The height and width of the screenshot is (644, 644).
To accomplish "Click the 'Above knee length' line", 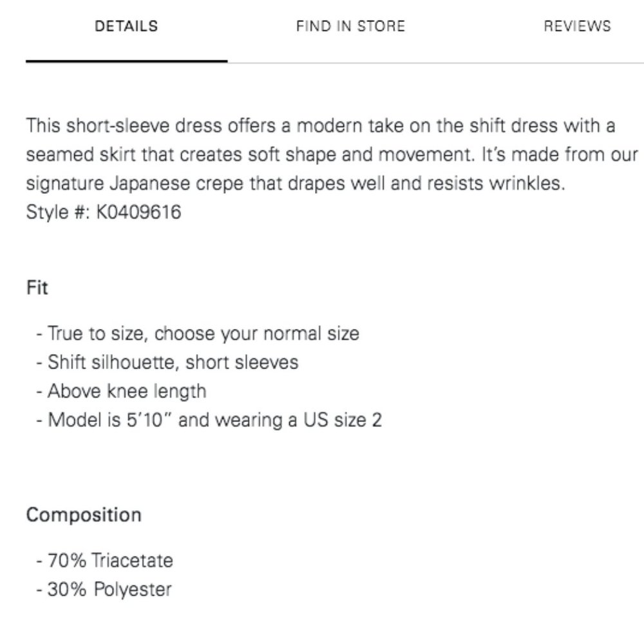I will coord(121,391).
